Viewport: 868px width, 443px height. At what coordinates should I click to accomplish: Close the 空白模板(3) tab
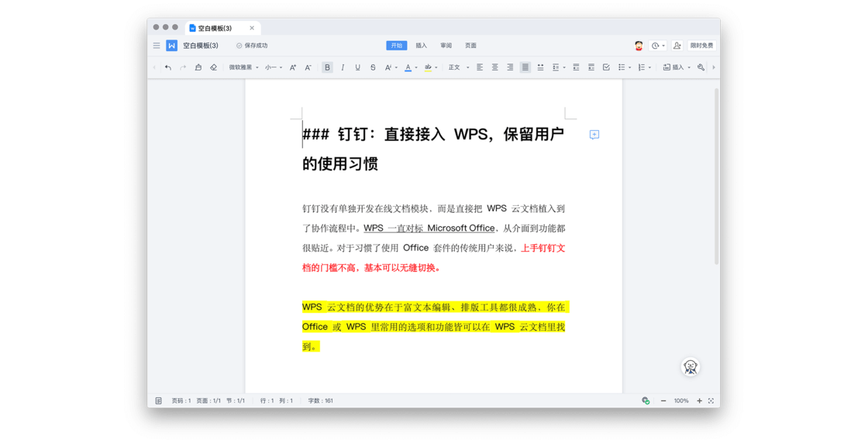(252, 28)
